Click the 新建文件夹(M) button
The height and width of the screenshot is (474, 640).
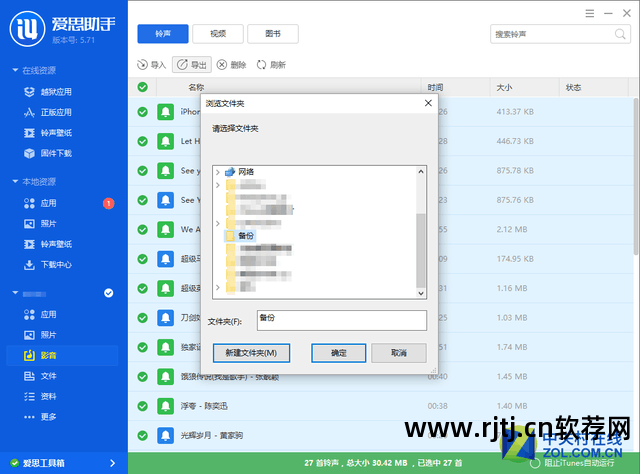coord(251,353)
